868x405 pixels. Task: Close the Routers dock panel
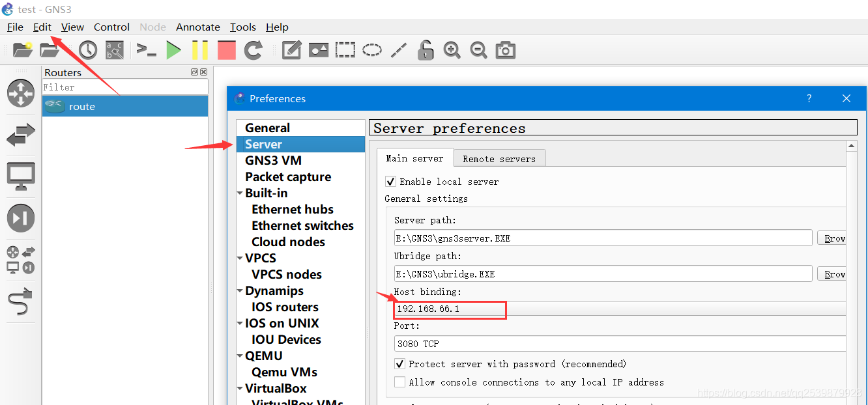coord(203,72)
